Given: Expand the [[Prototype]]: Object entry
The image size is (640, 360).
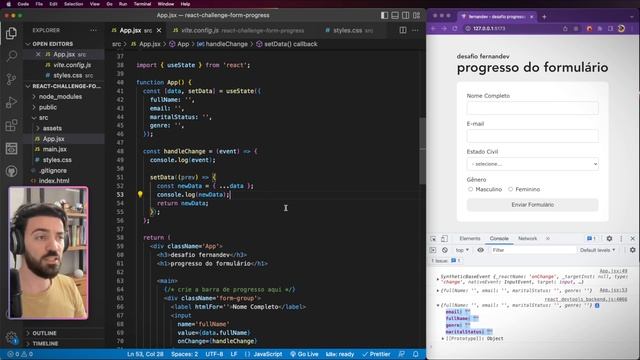Looking at the screenshot, I should pyautogui.click(x=443, y=339).
